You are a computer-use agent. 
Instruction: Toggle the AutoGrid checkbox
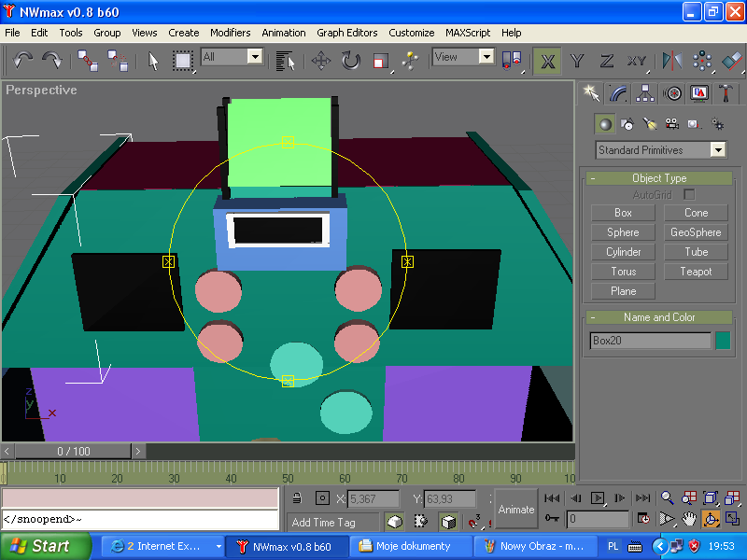(689, 194)
